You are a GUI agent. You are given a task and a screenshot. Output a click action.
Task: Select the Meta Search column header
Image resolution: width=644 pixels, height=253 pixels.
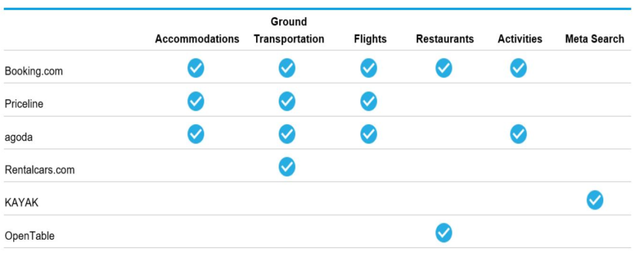(594, 39)
